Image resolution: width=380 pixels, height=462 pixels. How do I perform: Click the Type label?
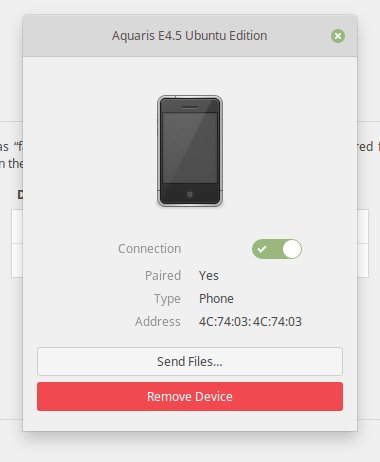167,299
